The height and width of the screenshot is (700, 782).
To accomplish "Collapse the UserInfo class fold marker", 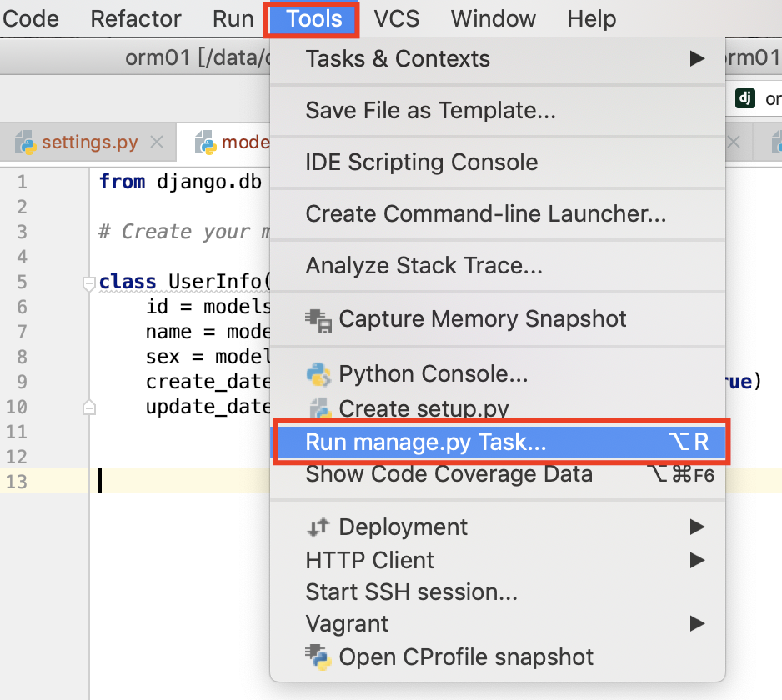I will coord(89,282).
